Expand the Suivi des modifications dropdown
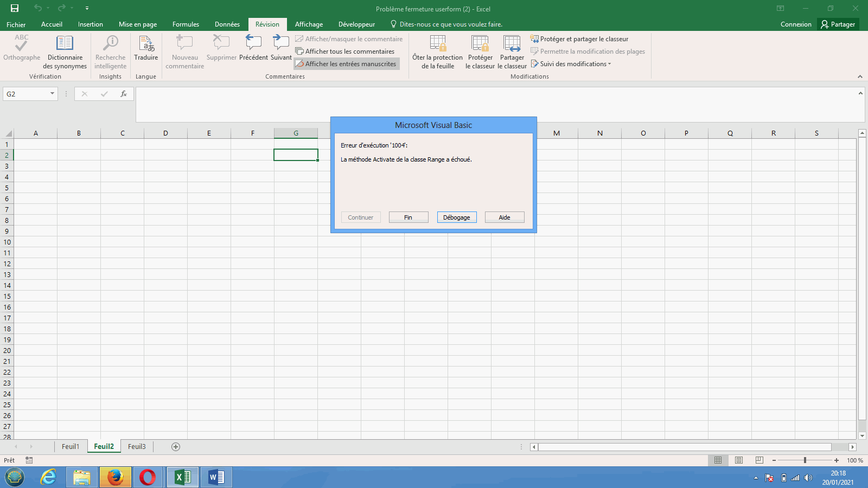 point(575,64)
